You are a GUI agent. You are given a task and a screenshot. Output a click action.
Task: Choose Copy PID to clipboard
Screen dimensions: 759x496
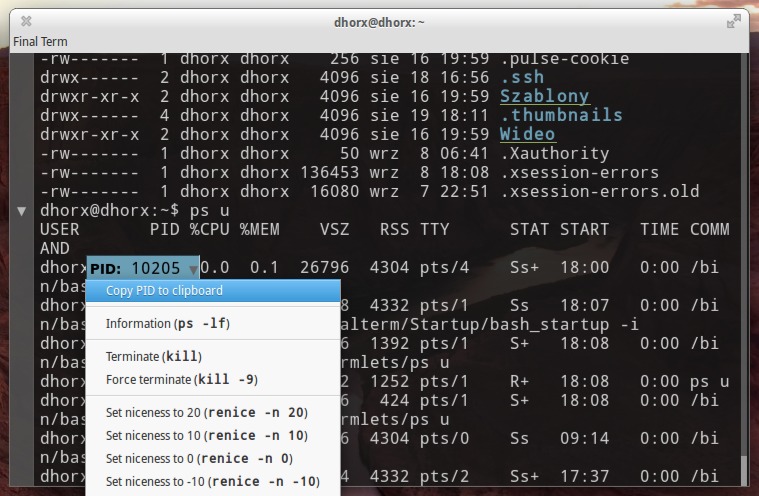213,290
